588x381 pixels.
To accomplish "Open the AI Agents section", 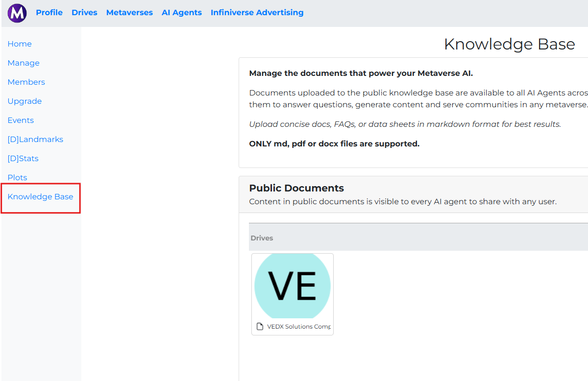I will point(181,12).
